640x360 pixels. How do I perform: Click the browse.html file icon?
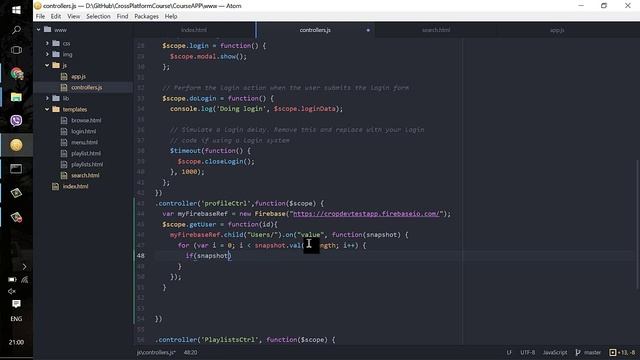(64, 120)
